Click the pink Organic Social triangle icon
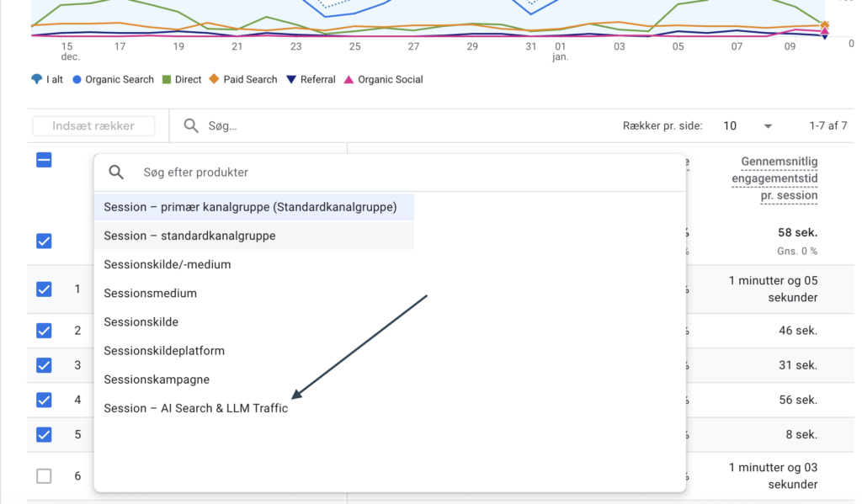862x504 pixels. (349, 80)
